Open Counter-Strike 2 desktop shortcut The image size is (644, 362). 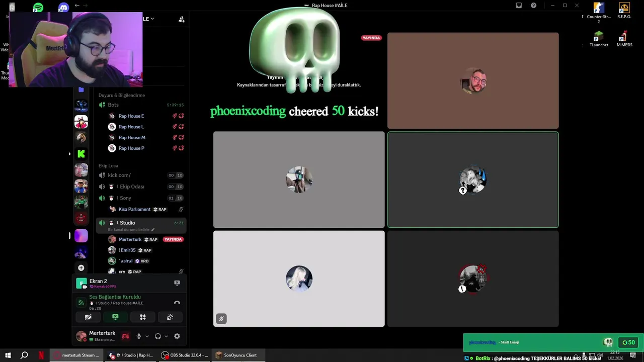pyautogui.click(x=599, y=14)
